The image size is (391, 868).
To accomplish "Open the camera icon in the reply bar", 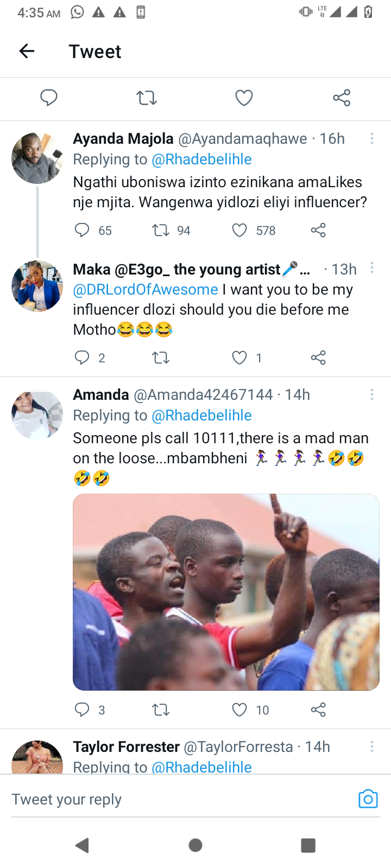I will (x=368, y=799).
